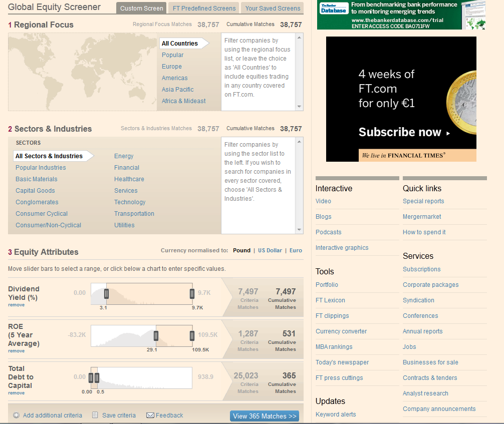
Task: Click ROE upper slider handle
Action: coord(192,336)
